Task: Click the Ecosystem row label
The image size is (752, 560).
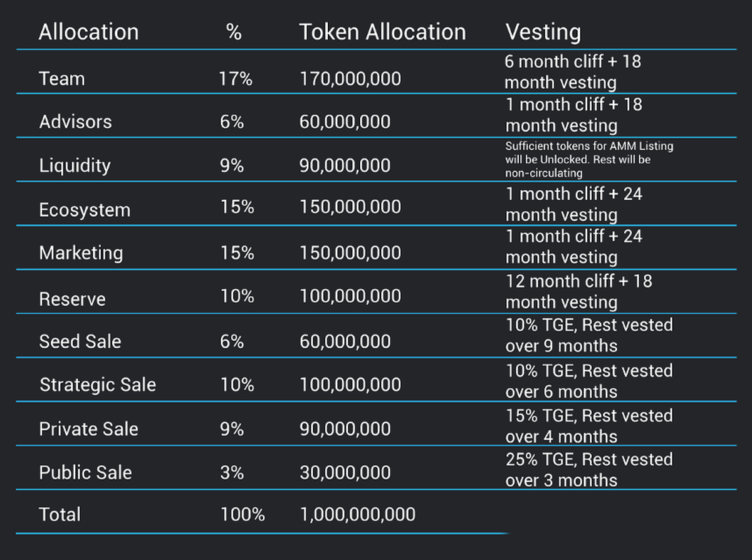Action: tap(85, 209)
